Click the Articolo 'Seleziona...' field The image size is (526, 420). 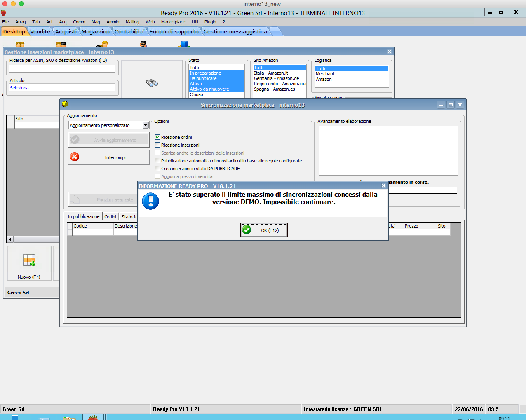coord(62,87)
